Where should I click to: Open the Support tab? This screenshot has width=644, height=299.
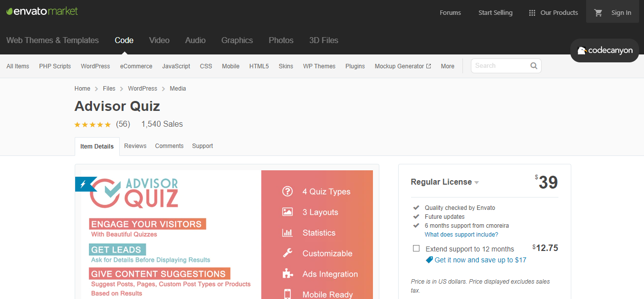(x=202, y=146)
